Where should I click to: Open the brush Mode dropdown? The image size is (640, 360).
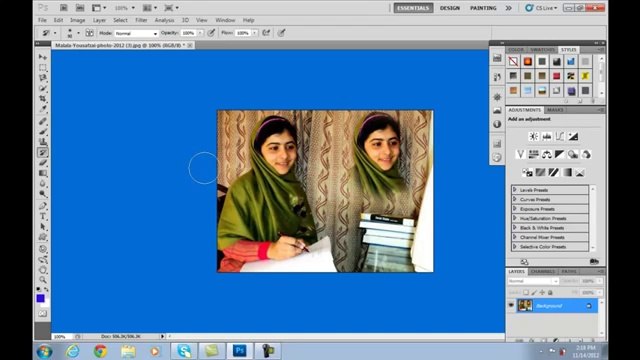click(136, 33)
